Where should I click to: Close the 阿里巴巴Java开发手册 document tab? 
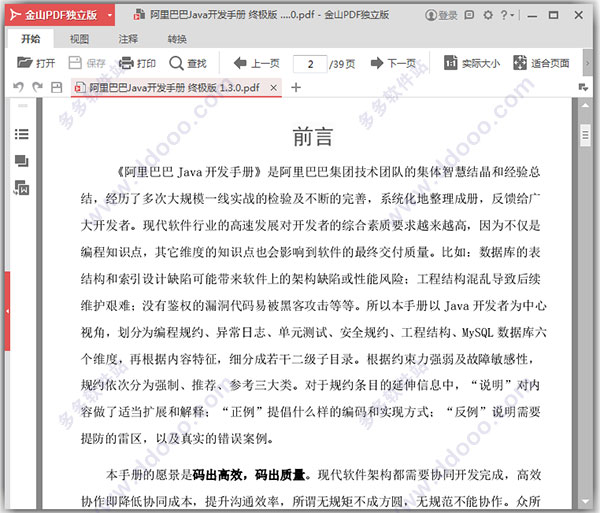[x=273, y=88]
